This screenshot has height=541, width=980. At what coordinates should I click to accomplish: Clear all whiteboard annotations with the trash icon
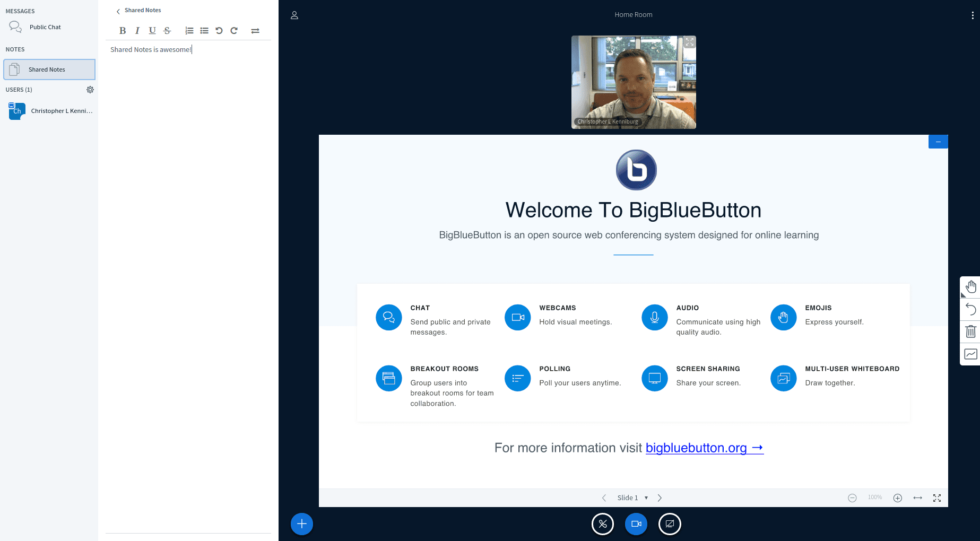(x=970, y=331)
